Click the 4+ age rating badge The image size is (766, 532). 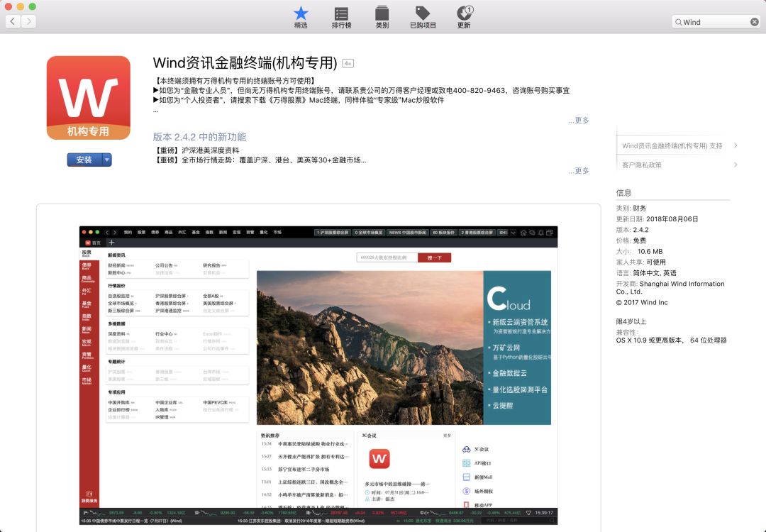click(x=347, y=62)
